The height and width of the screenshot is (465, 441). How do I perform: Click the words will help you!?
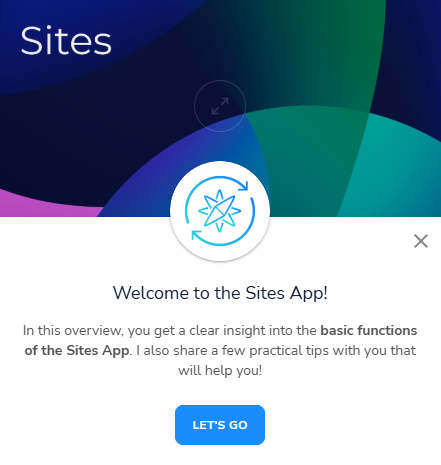220,371
